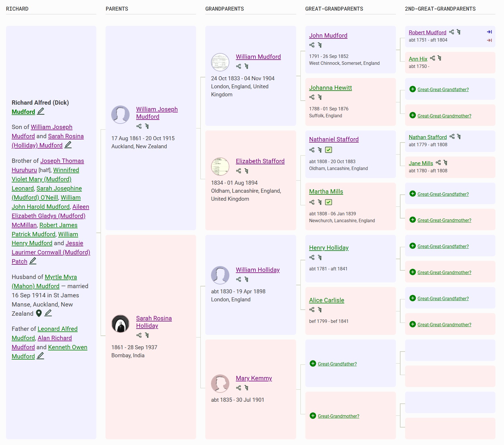Open the Alice Carlisle profile link

[x=327, y=300]
